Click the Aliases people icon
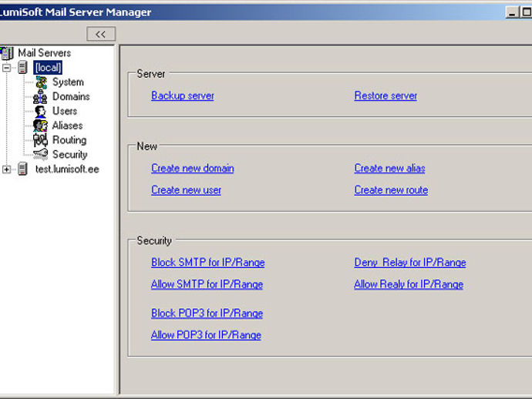Viewport: 532px width, 399px height. click(40, 126)
